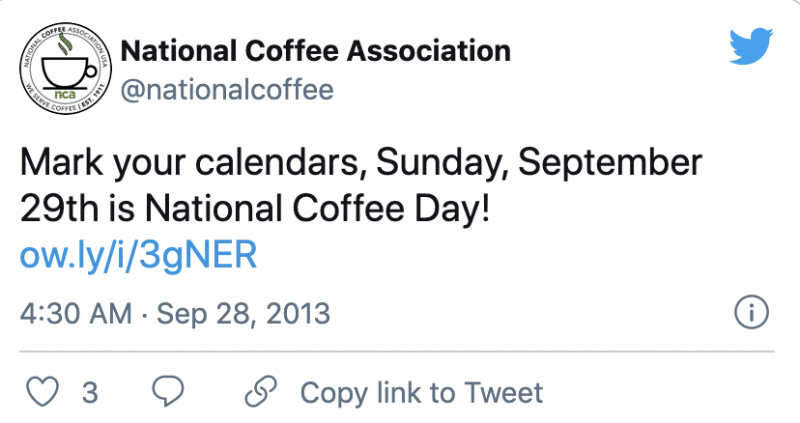
Task: Click the @nationalcoffee handle
Action: pyautogui.click(x=227, y=90)
